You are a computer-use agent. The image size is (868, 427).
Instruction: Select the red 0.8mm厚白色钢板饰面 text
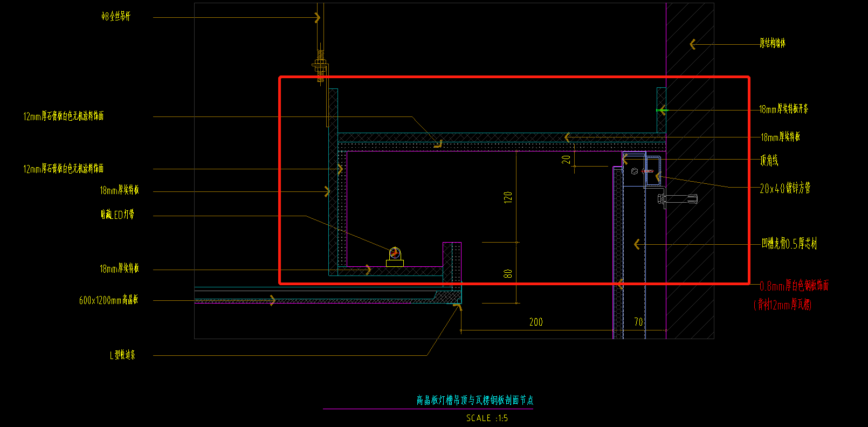click(x=794, y=286)
